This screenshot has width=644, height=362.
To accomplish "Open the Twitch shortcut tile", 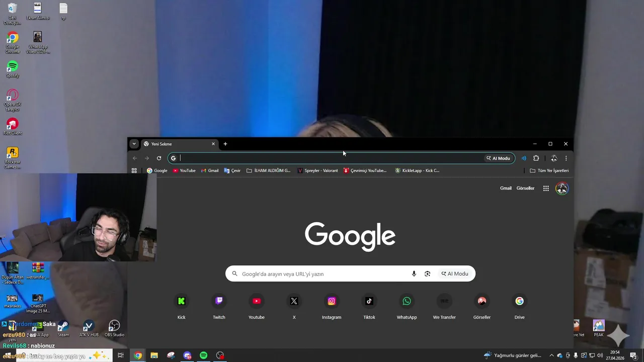I will (219, 306).
